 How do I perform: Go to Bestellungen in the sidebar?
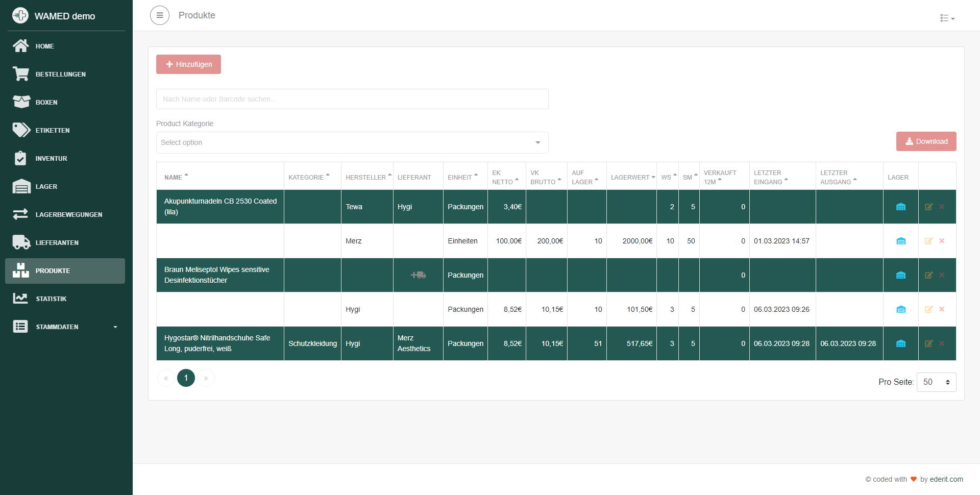coord(60,74)
